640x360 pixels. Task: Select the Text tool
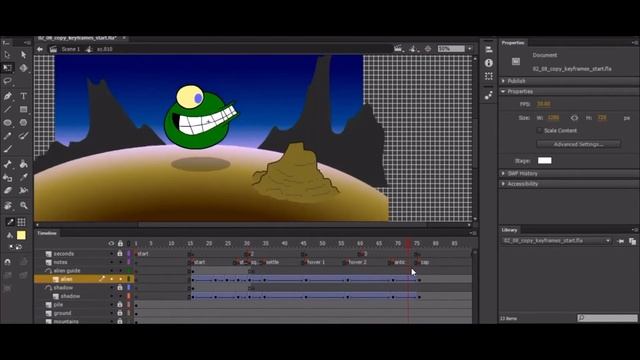pos(23,96)
